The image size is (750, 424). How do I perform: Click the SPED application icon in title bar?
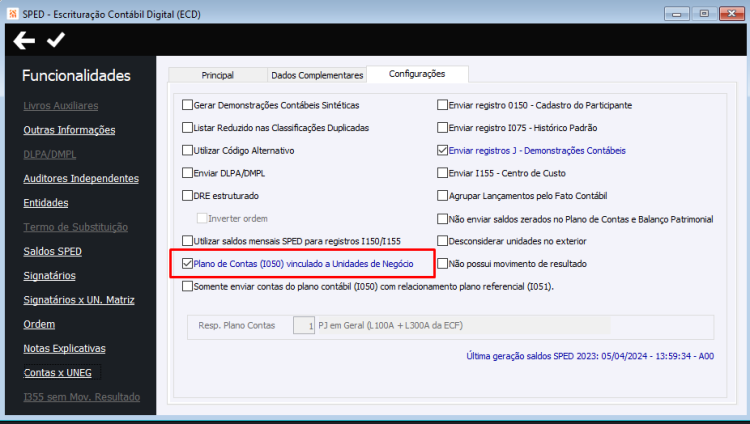pyautogui.click(x=13, y=14)
